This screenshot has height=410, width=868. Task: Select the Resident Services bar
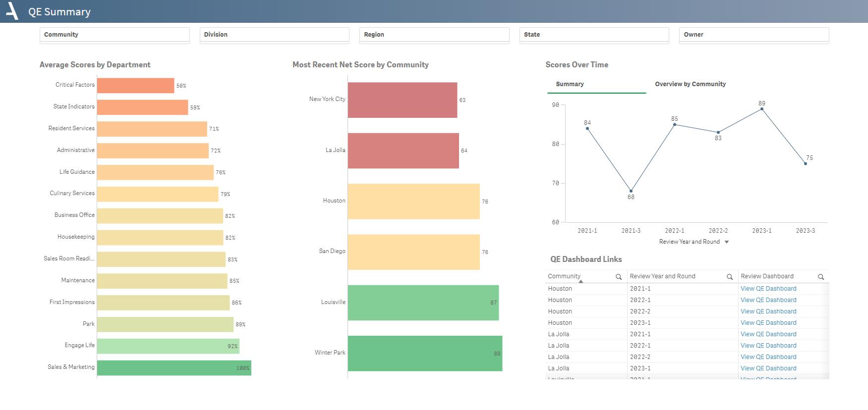152,129
